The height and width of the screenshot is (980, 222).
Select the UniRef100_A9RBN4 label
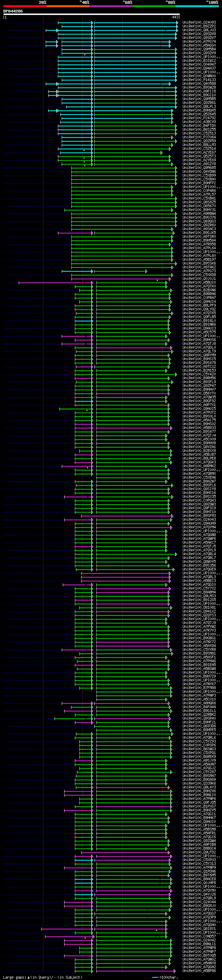pyautogui.click(x=199, y=213)
